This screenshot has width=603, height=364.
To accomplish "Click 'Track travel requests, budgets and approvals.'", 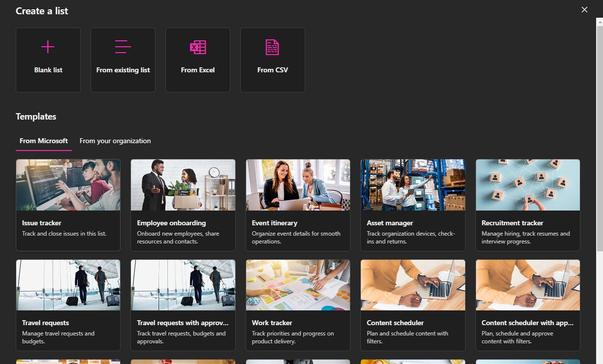I will pyautogui.click(x=181, y=337).
